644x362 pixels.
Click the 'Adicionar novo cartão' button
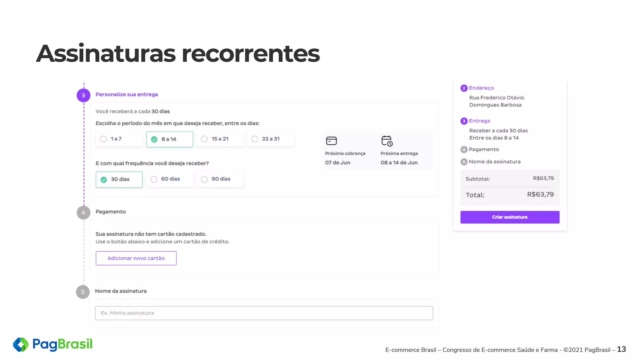coord(136,258)
